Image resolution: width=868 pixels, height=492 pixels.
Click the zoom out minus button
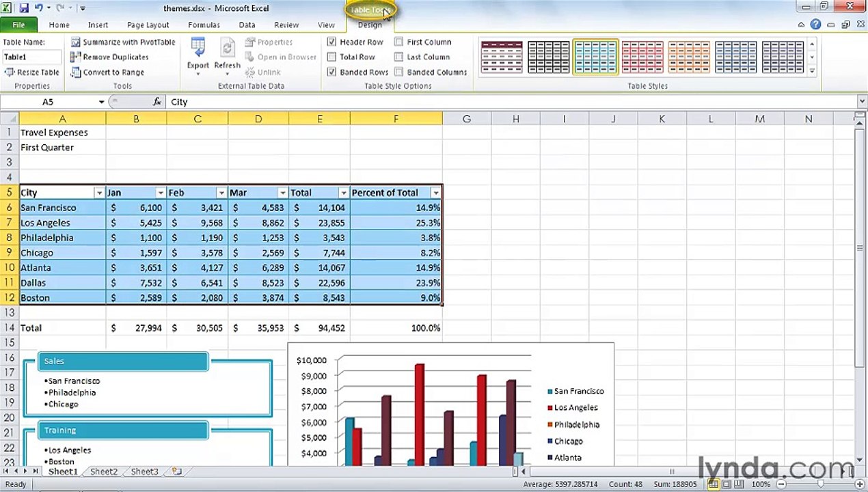(x=783, y=484)
